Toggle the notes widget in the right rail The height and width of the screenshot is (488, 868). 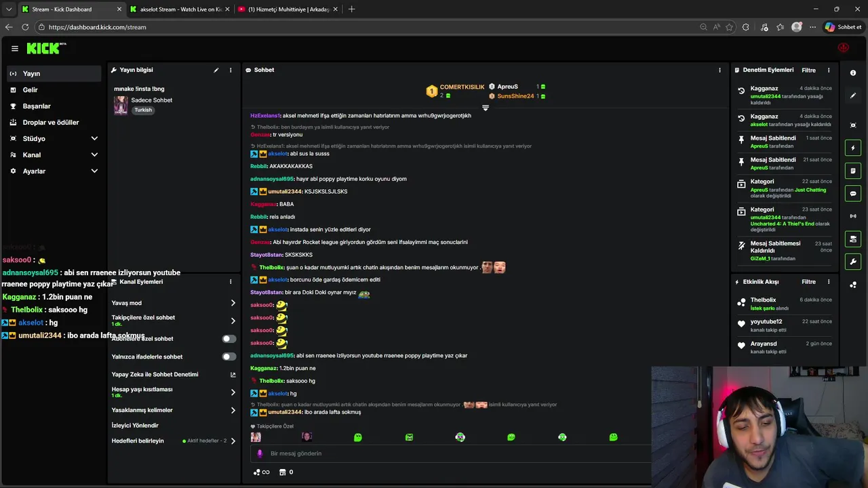pos(853,171)
